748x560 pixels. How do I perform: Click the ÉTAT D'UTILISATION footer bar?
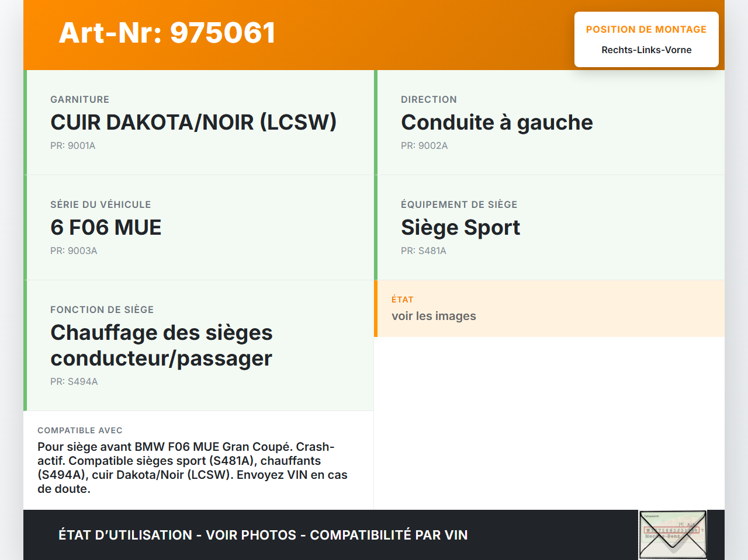pyautogui.click(x=262, y=535)
